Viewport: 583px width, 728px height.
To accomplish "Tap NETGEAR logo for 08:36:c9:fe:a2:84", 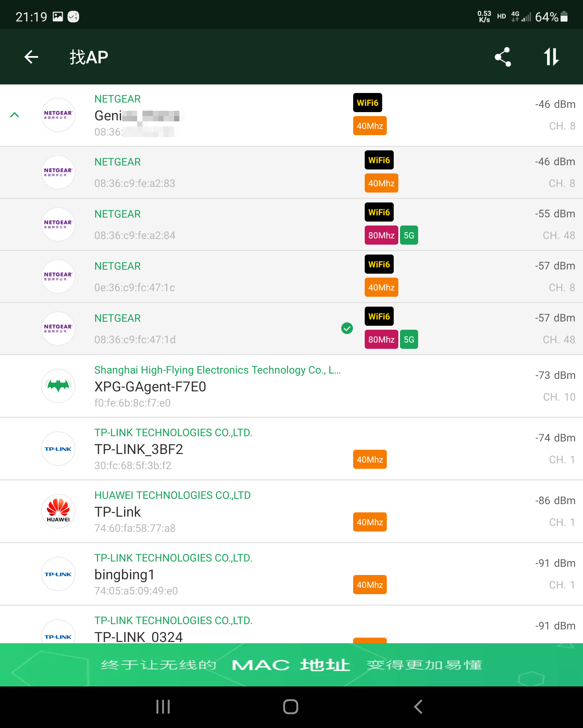I will tap(58, 224).
